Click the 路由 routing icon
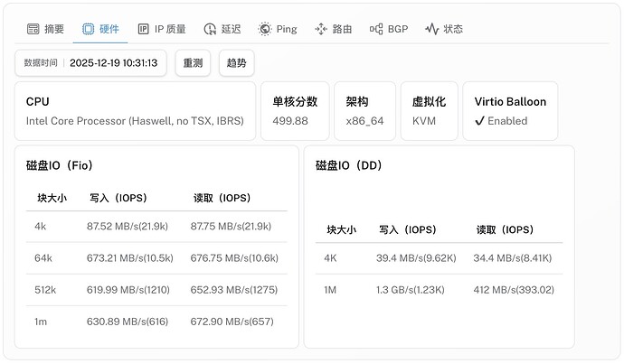This screenshot has height=364, width=624. tap(321, 29)
